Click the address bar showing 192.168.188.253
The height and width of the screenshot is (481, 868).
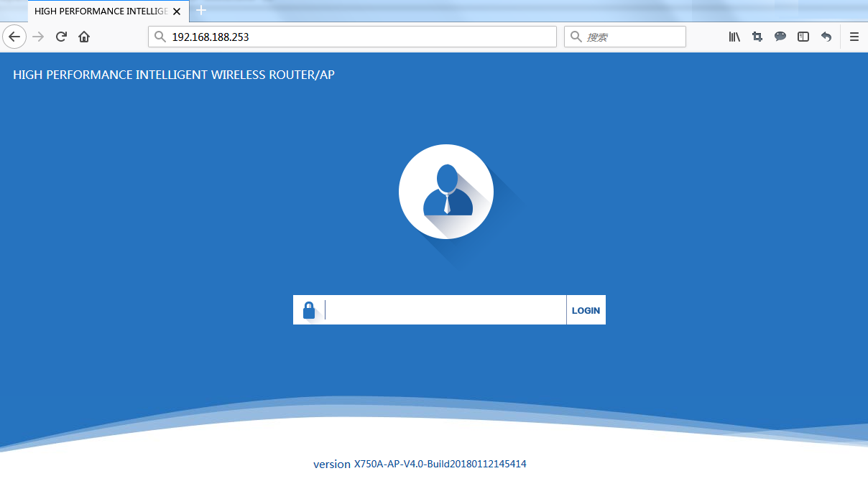352,37
